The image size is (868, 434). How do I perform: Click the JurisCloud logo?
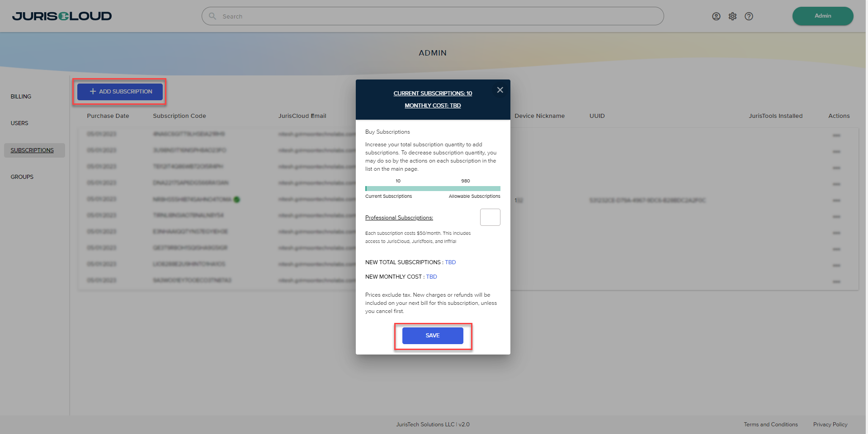point(62,16)
